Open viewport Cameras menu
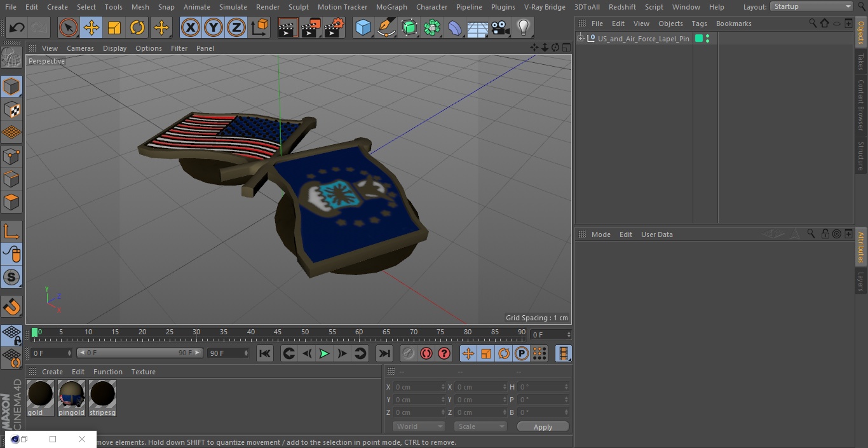Screen dimensions: 868x448 tap(80, 48)
